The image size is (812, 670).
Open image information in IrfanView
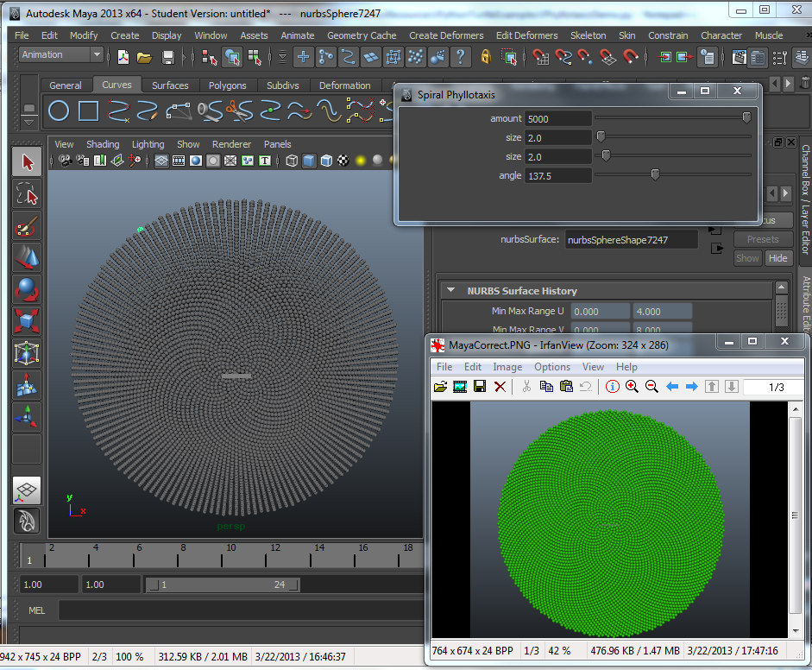tap(613, 387)
